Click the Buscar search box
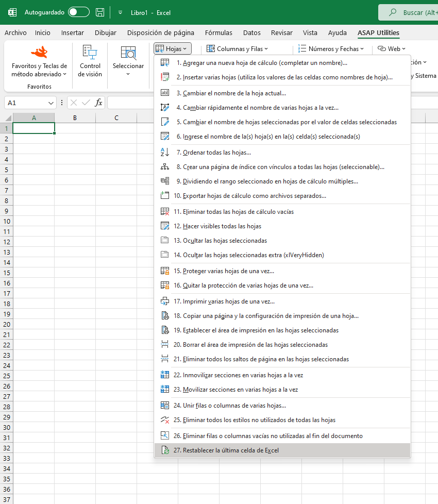The height and width of the screenshot is (504, 438). (408, 12)
